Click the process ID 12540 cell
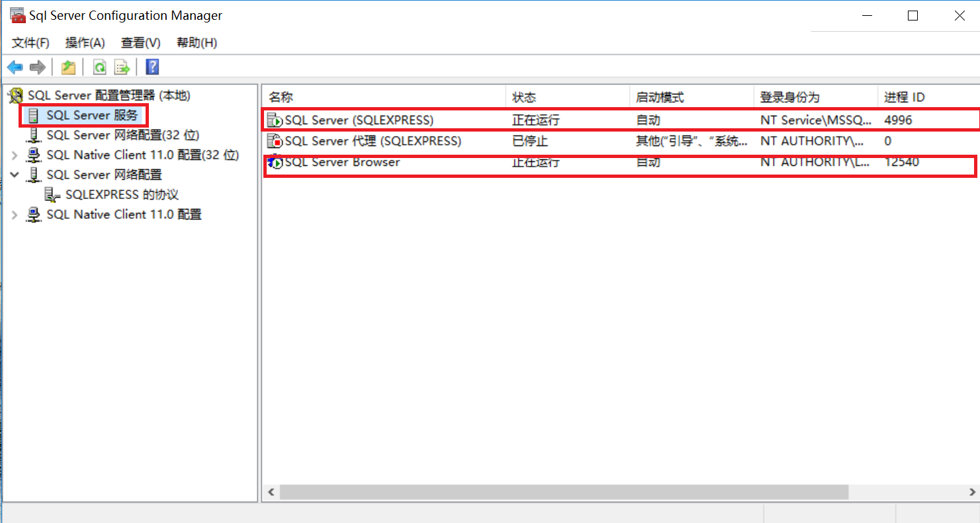980x523 pixels. 901,162
